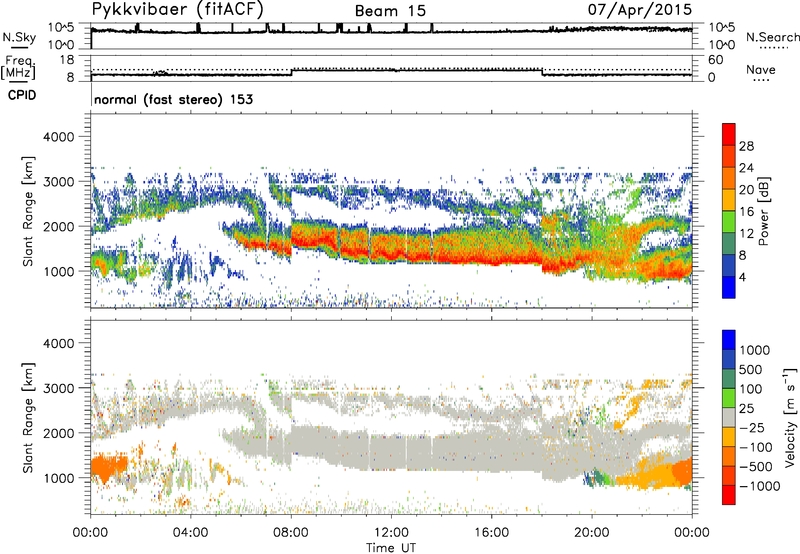Click the '12:00' time tick label
800x554 pixels.
click(391, 533)
